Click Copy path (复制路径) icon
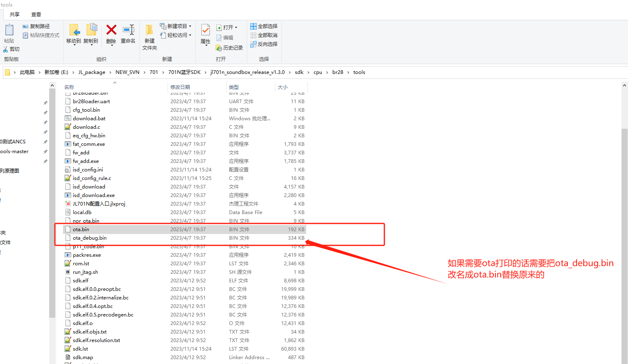The height and width of the screenshot is (364, 628). 25,26
